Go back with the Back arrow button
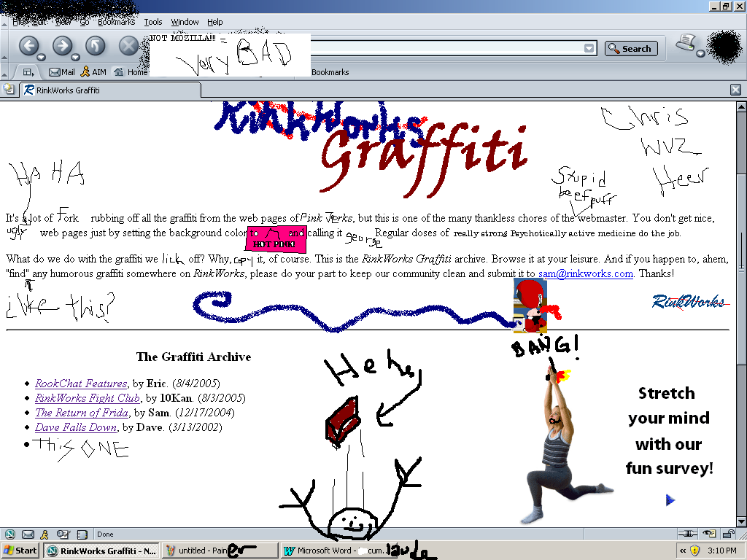The width and height of the screenshot is (747, 560). [x=28, y=46]
